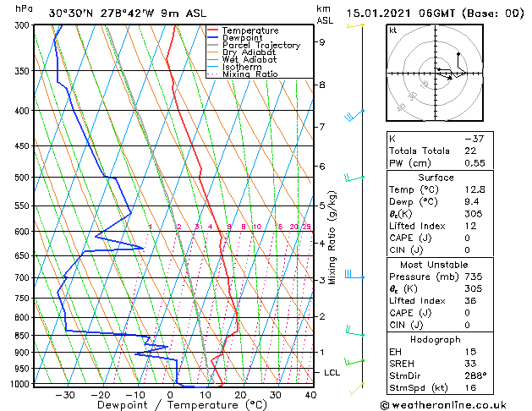Click the date header 15.01.2021 06GMT
Screen dimensions: 532x411
[x=400, y=14]
